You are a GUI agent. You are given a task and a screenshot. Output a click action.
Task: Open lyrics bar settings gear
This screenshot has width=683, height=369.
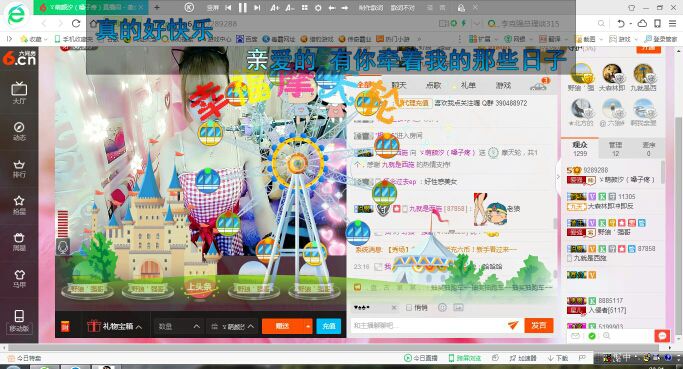pyautogui.click(x=318, y=8)
